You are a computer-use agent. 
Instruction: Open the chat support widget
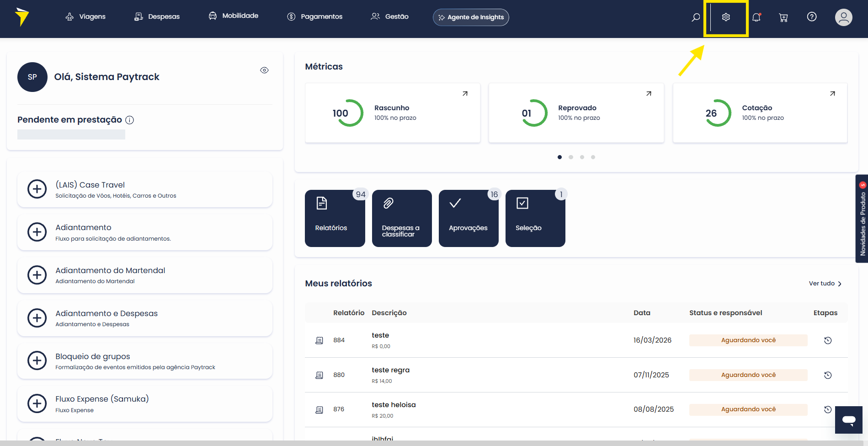click(849, 420)
